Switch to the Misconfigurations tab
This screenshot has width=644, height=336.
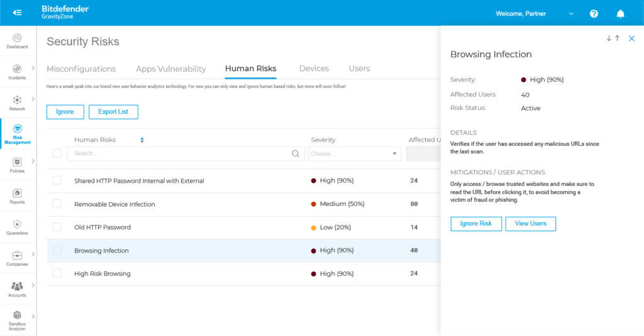[81, 68]
